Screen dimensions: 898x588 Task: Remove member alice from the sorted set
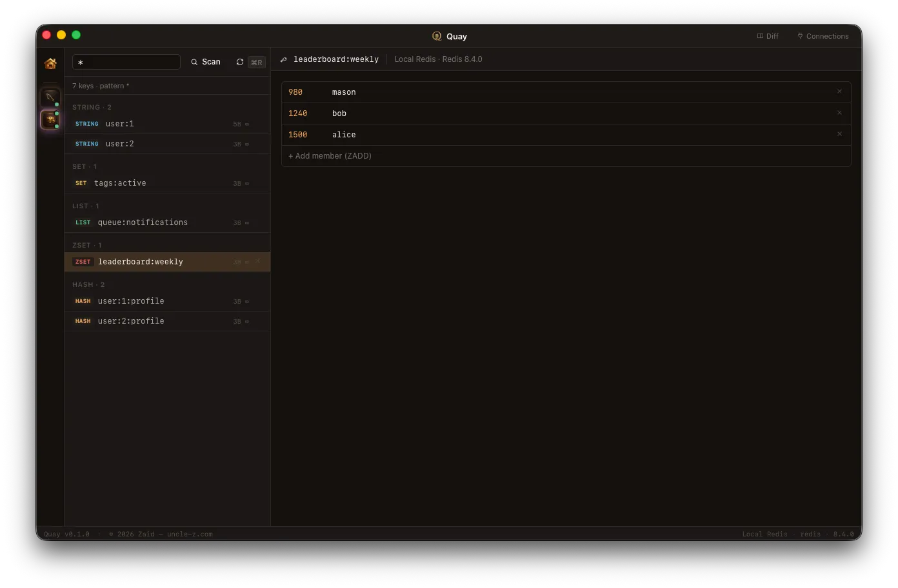[839, 134]
